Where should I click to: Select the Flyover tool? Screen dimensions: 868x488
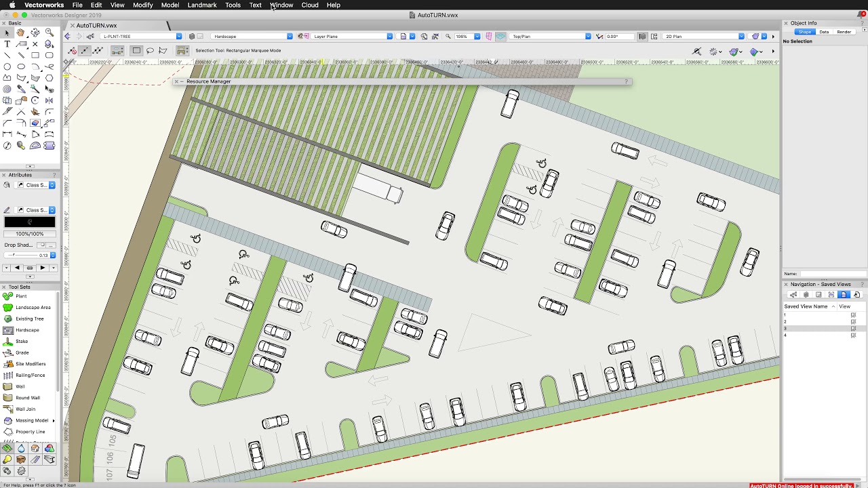coord(35,33)
